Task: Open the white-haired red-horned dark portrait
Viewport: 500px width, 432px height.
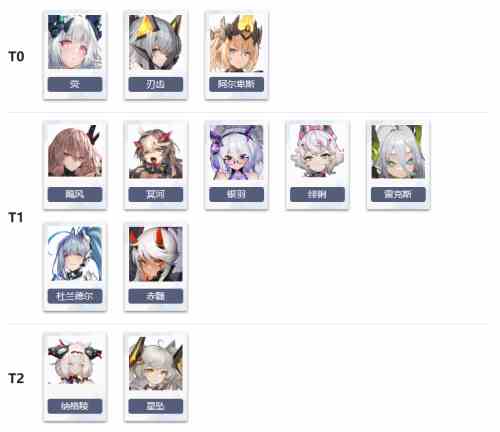Action: 156,254
